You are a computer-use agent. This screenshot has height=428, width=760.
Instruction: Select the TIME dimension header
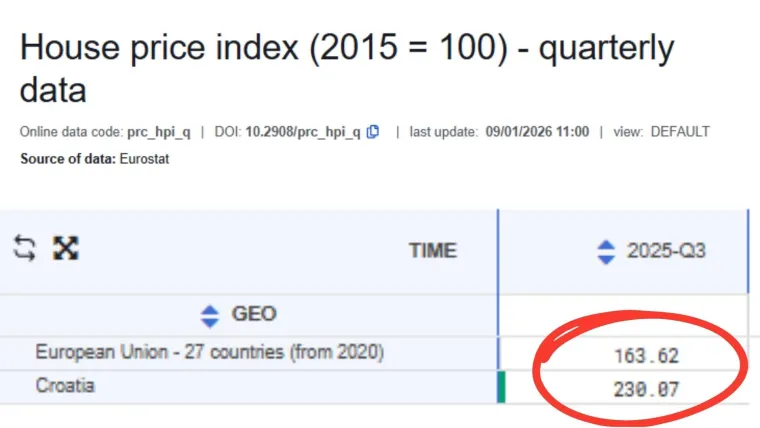click(x=432, y=251)
